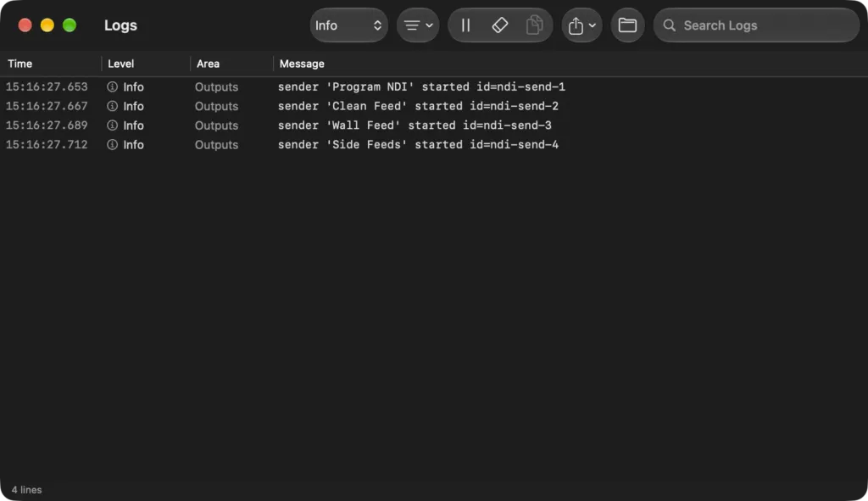Click timestamp 15:16:27.667
The image size is (868, 501).
pos(47,106)
